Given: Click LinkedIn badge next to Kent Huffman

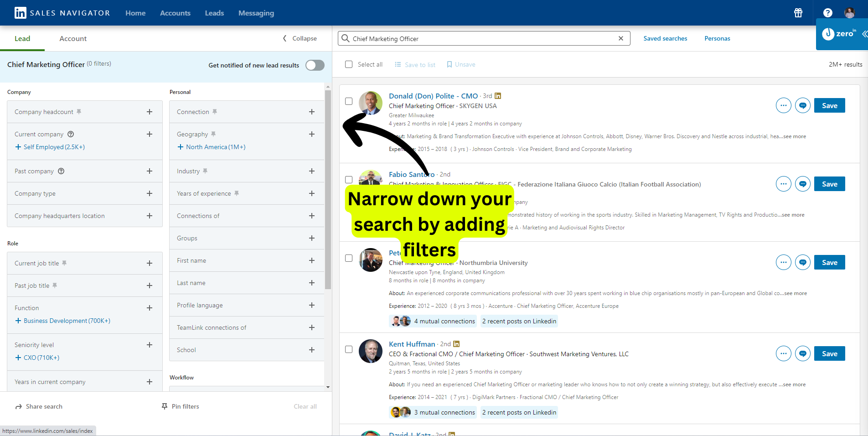Looking at the screenshot, I should coord(456,344).
